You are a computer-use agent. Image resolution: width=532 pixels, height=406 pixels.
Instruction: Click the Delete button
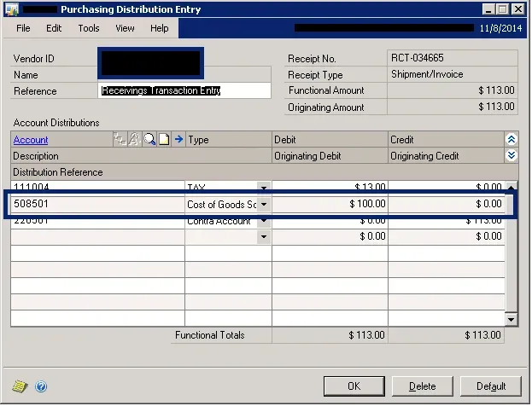(x=422, y=386)
